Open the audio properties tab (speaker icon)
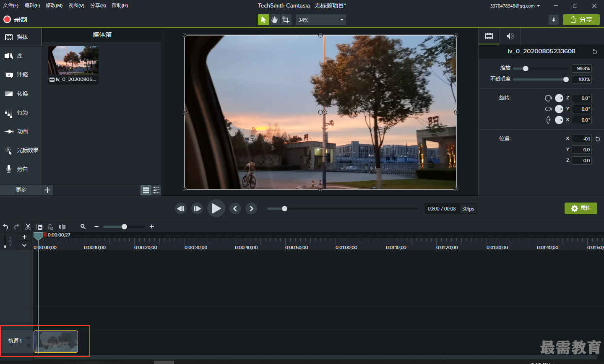Image resolution: width=604 pixels, height=364 pixels. pos(510,36)
